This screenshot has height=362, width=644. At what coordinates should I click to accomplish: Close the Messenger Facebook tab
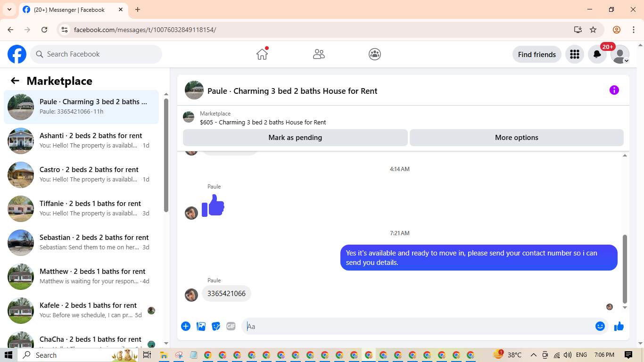click(121, 9)
